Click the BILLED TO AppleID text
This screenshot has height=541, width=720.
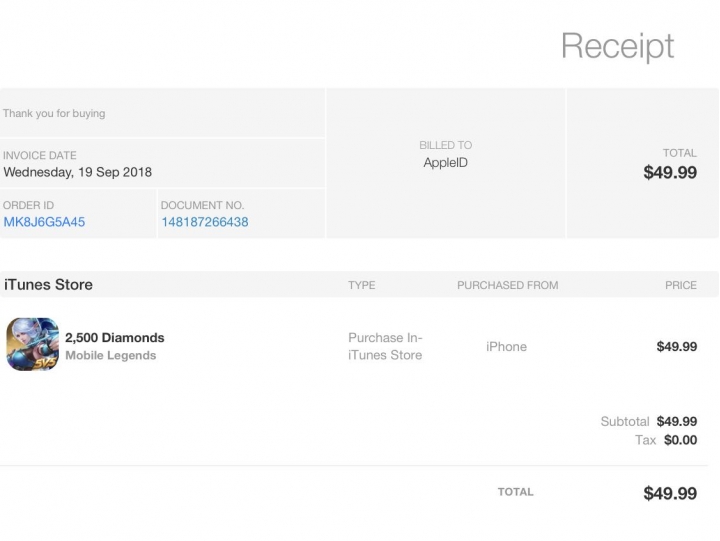point(445,163)
